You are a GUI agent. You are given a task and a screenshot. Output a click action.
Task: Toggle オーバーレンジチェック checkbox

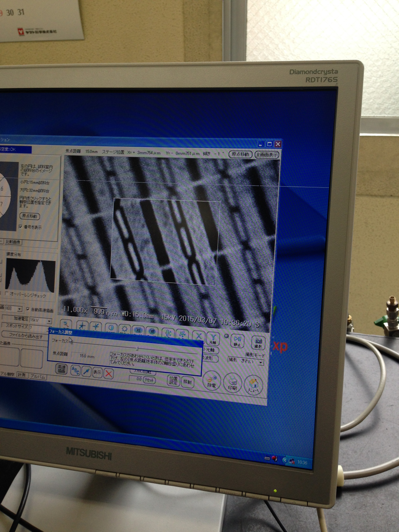[7, 293]
